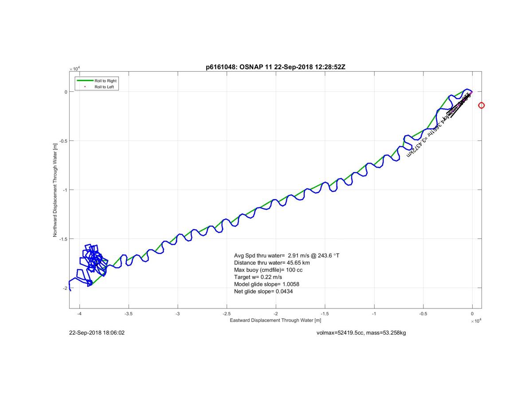Click the x-axis tick label '-0.5'
The height and width of the screenshot is (394, 532).
(423, 314)
